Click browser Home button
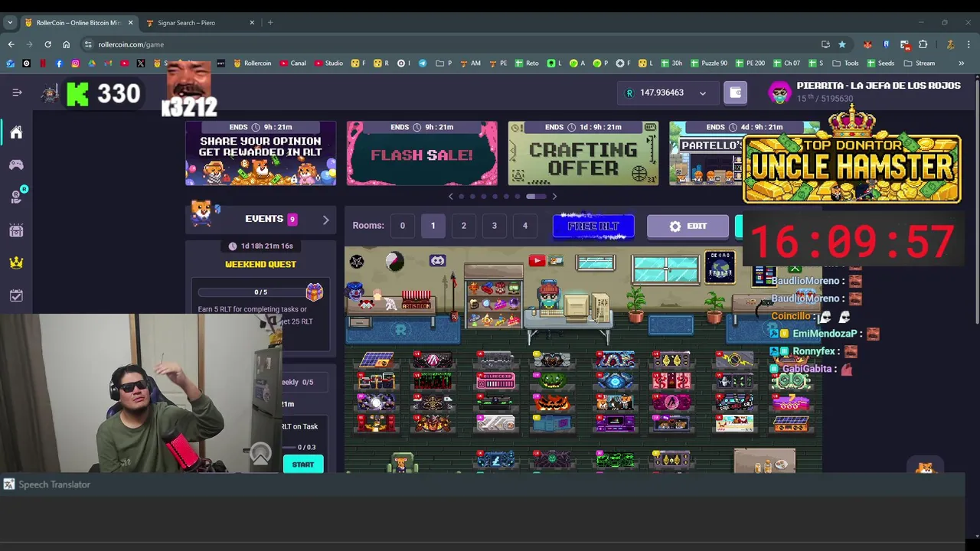This screenshot has height=551, width=980. tap(66, 44)
